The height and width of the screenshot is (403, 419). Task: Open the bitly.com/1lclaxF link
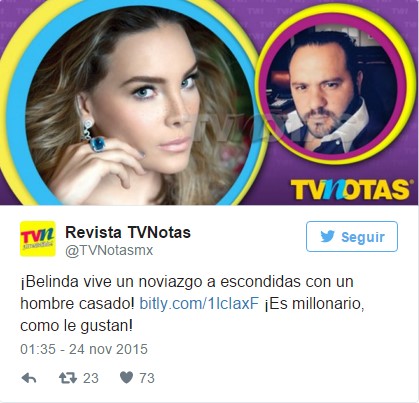click(x=199, y=304)
